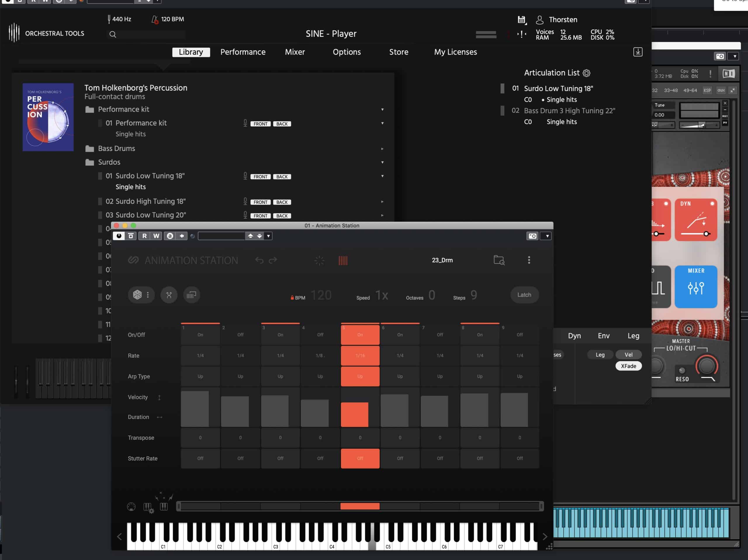The height and width of the screenshot is (560, 748).
Task: Click the XFade button
Action: (628, 366)
